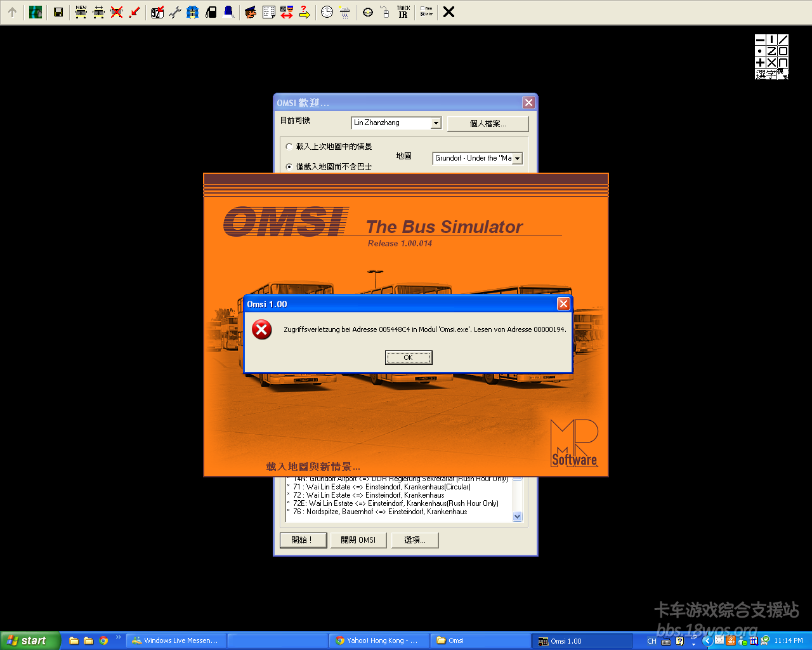This screenshot has height=650, width=812.
Task: Click the Windows start button
Action: [30, 640]
